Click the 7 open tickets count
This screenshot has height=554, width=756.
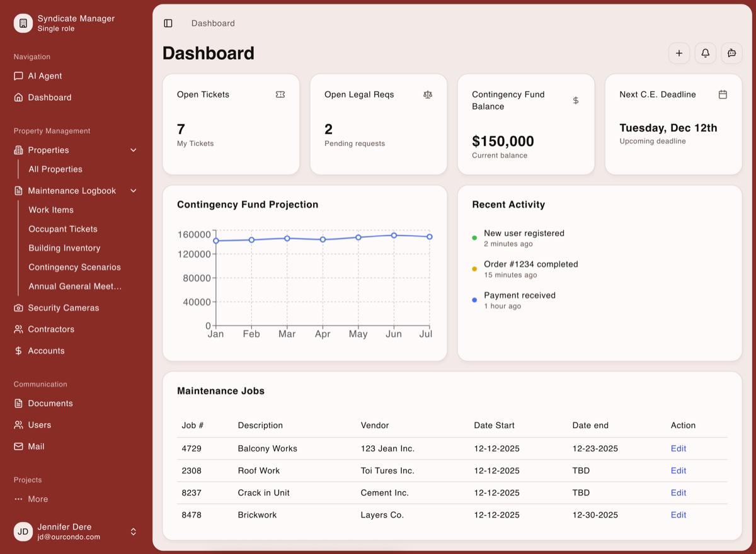click(181, 129)
